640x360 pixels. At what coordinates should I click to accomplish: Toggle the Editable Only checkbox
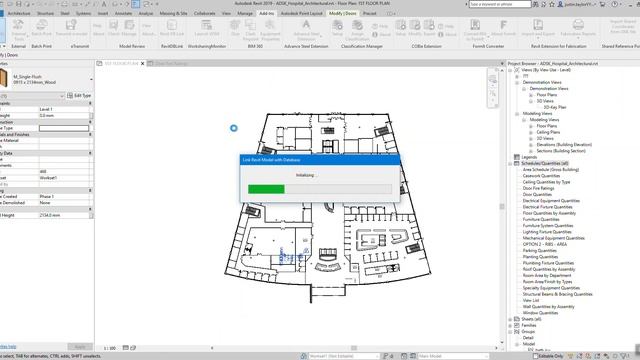coord(536,356)
